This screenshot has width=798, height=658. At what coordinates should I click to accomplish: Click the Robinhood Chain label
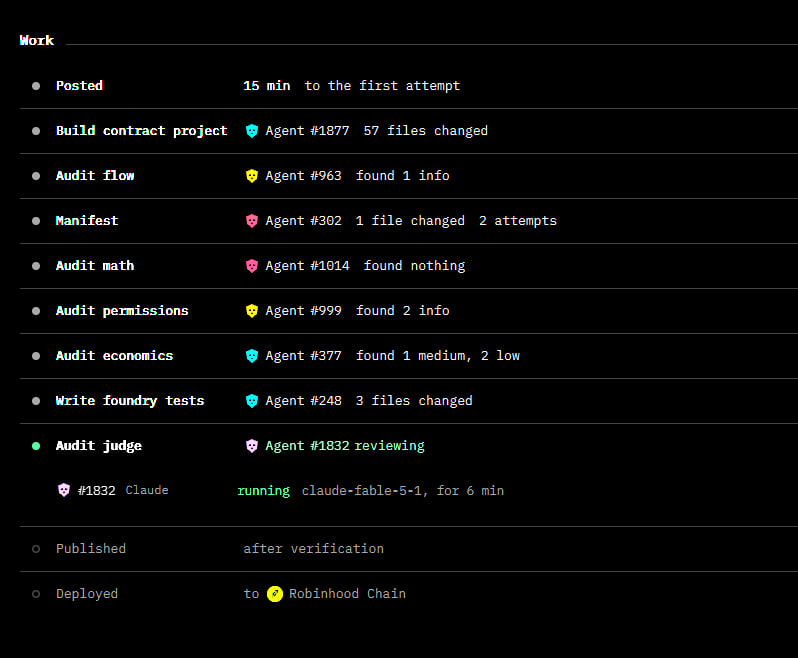click(x=347, y=593)
